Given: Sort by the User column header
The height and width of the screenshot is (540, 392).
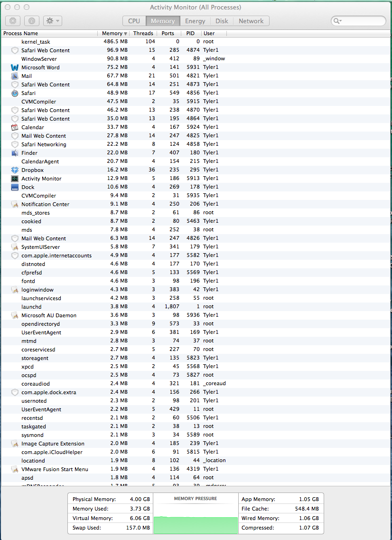Looking at the screenshot, I should tap(214, 33).
